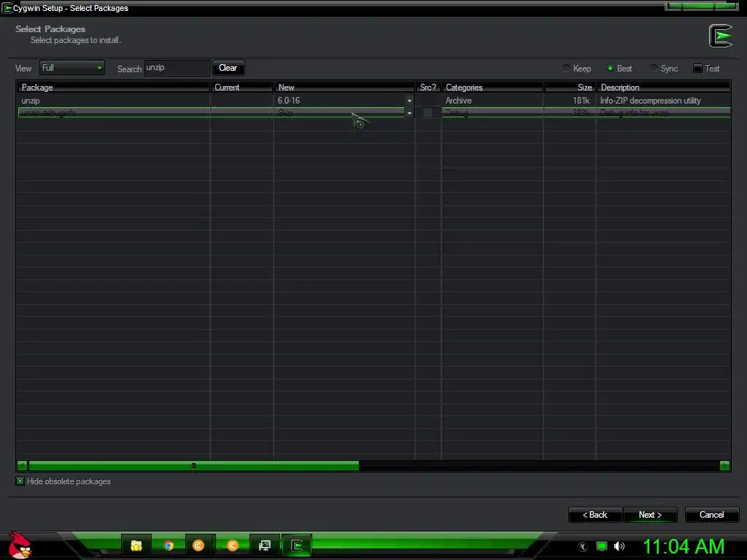This screenshot has height=560, width=747.
Task: Open the first orange C taskbar icon
Action: click(x=198, y=545)
